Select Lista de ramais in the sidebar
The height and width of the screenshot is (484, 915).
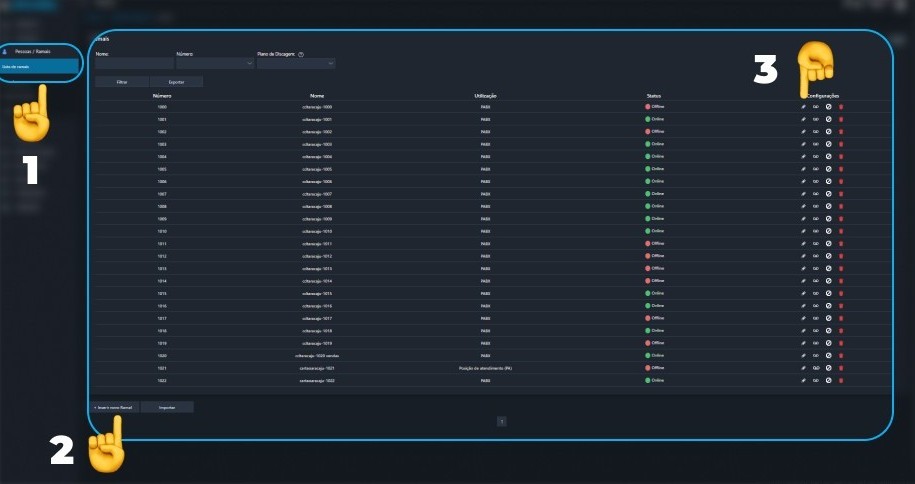coord(39,67)
